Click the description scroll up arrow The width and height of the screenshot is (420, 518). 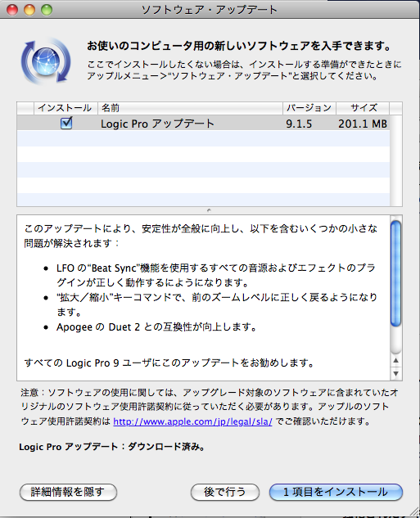[396, 360]
